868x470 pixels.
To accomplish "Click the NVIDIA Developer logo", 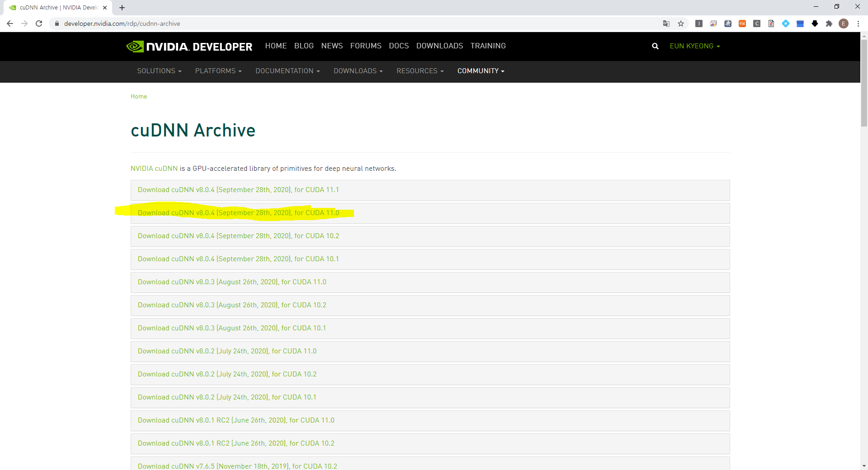I will pyautogui.click(x=189, y=47).
